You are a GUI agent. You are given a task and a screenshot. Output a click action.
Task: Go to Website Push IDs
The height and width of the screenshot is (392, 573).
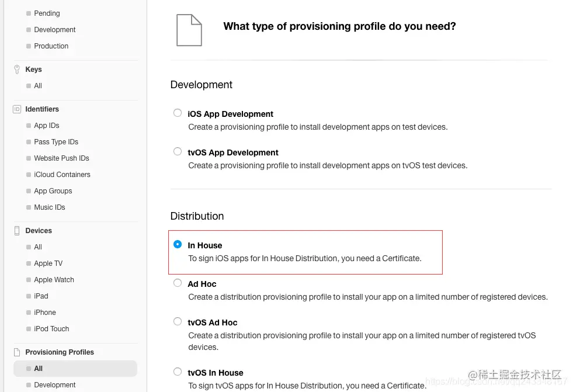61,158
